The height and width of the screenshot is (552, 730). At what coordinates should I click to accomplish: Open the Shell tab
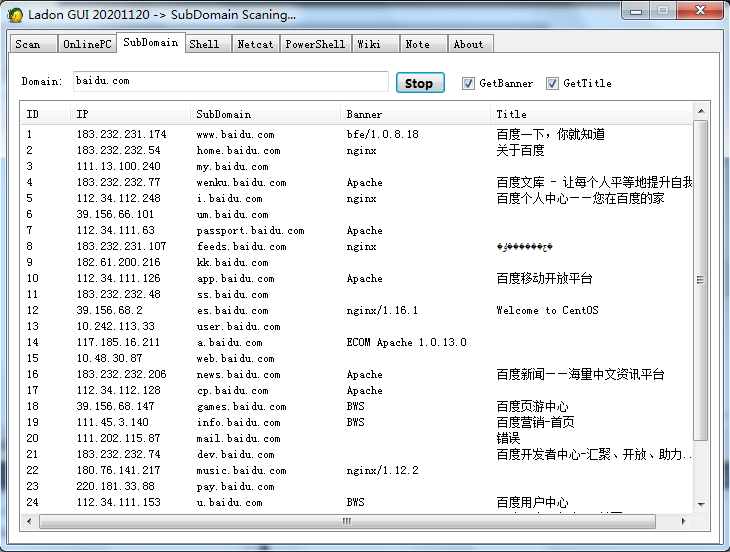[x=208, y=44]
